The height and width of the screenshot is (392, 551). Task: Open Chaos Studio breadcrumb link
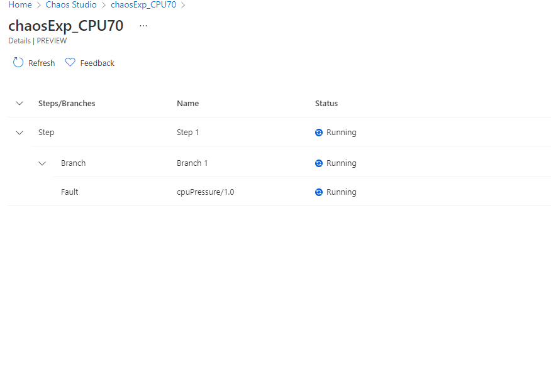coord(71,5)
